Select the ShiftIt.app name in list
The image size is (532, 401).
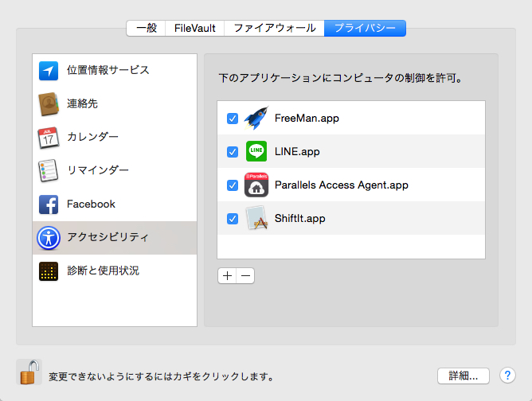point(300,218)
